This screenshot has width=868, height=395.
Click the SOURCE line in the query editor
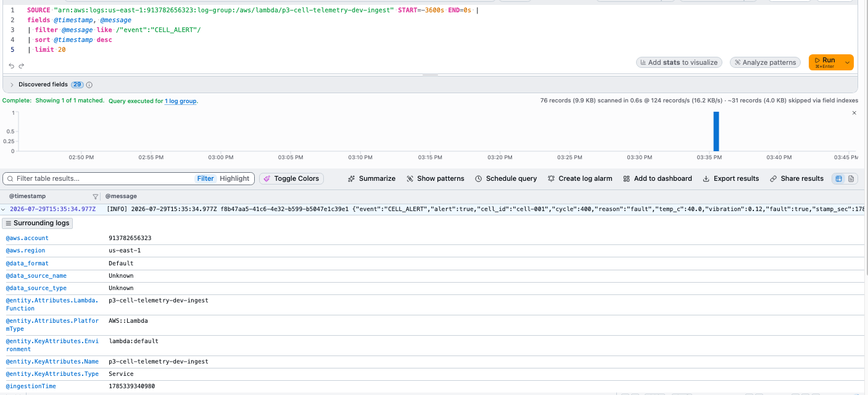tap(253, 10)
